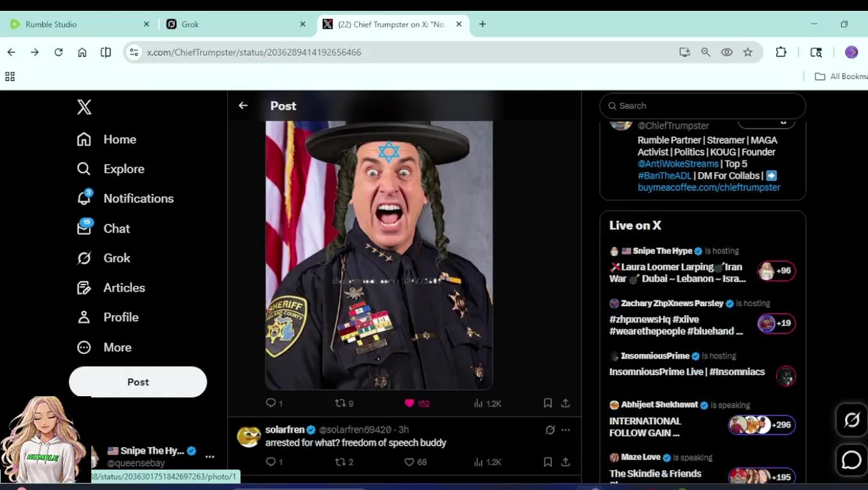Repost the main post with 9 reposts
Viewport: 868px width, 490px height.
(x=340, y=404)
